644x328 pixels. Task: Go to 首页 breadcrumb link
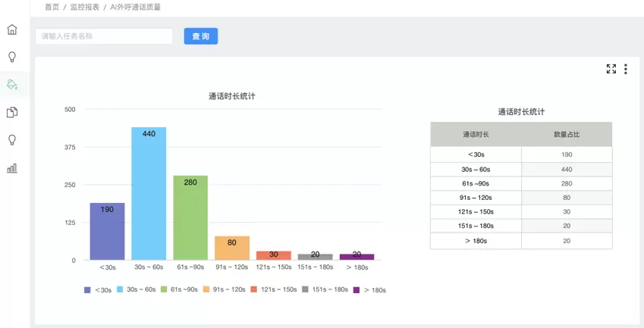click(x=52, y=7)
